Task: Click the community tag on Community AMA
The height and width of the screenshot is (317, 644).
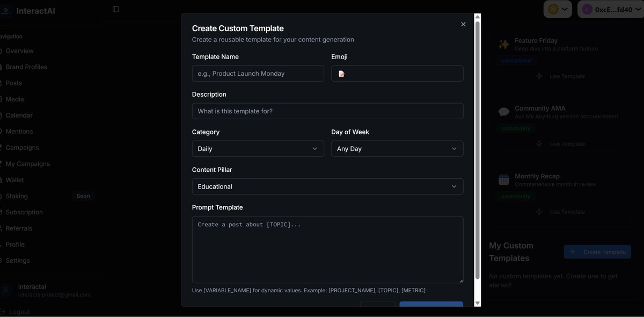Action: [516, 128]
